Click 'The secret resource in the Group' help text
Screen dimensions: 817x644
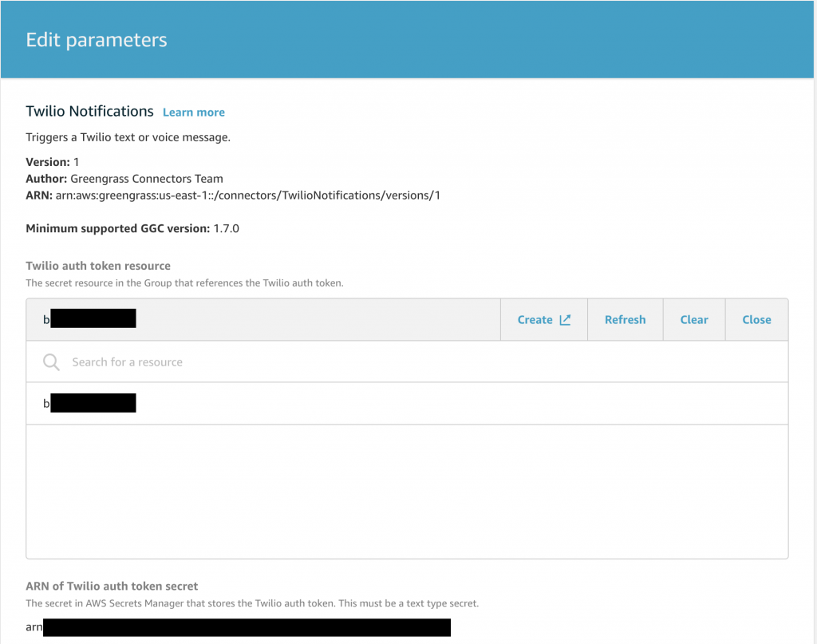click(184, 283)
